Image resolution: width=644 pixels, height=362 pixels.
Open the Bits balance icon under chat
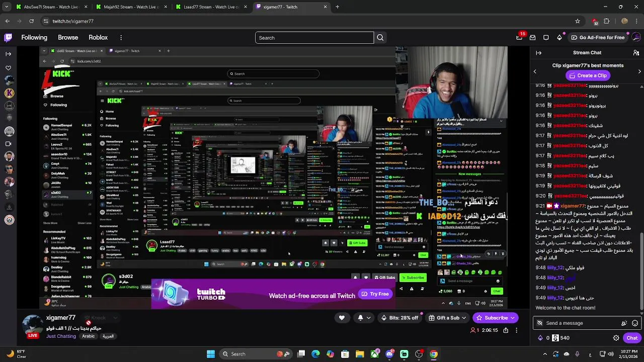click(540, 338)
